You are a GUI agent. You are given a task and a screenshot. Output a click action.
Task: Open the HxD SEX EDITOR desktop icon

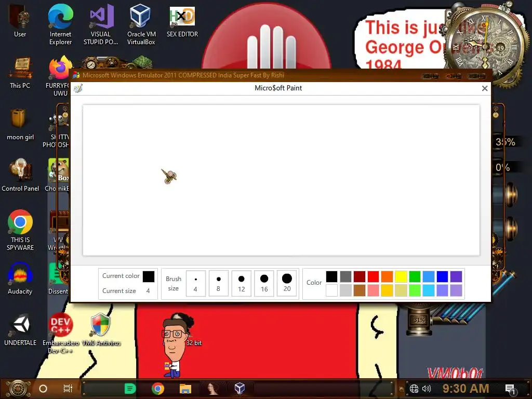click(182, 21)
